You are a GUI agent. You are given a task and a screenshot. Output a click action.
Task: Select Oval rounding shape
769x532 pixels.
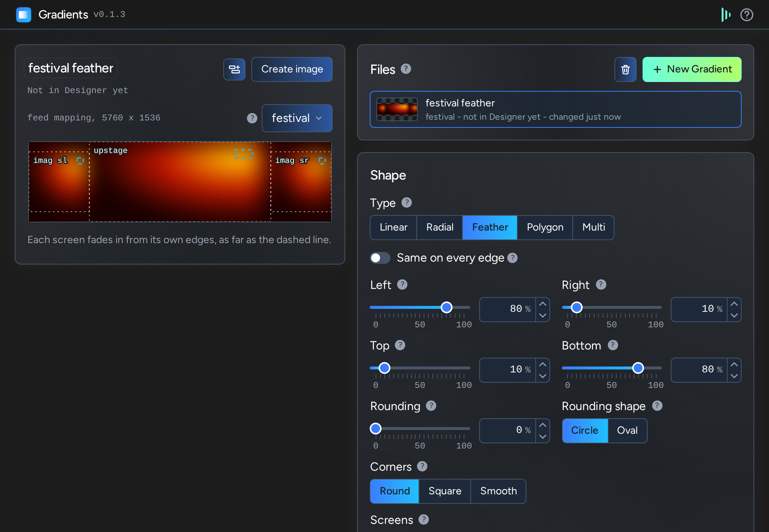pos(627,430)
